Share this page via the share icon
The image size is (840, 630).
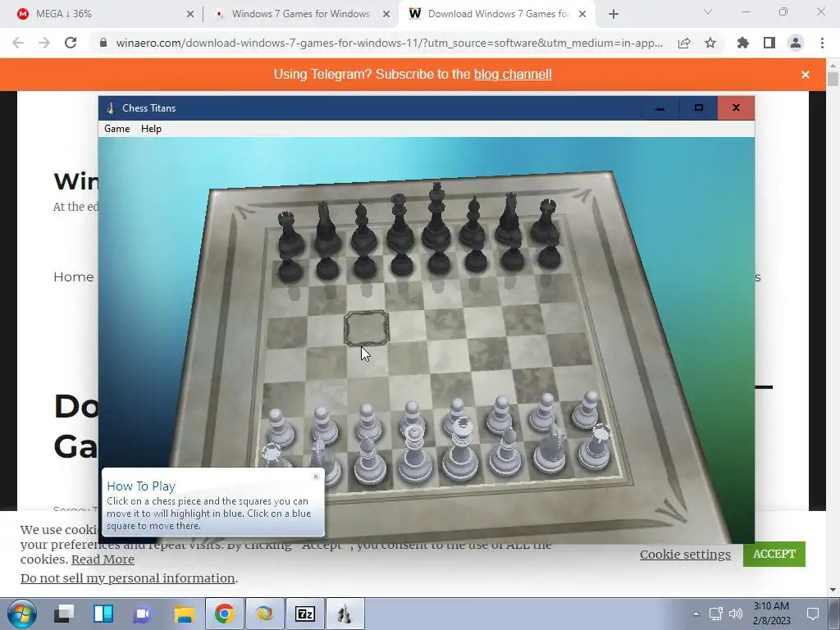[x=684, y=43]
